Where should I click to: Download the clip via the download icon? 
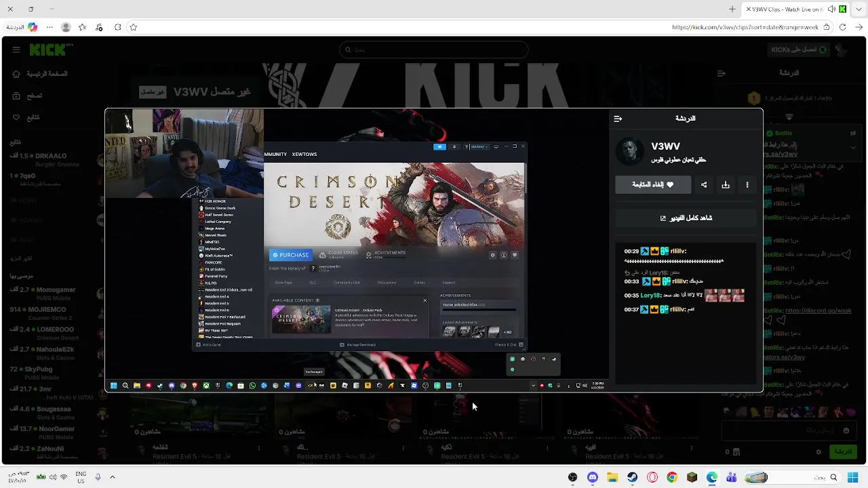[726, 185]
